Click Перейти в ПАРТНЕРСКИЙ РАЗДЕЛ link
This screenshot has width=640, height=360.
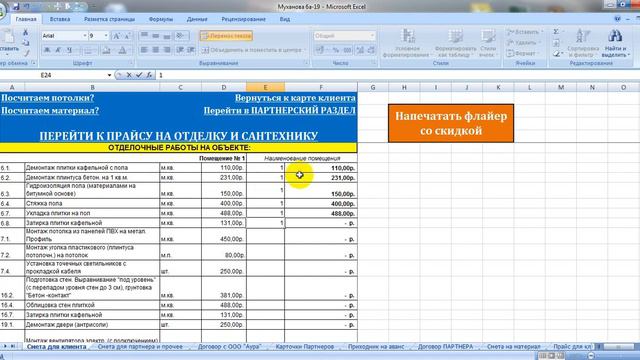[280, 111]
